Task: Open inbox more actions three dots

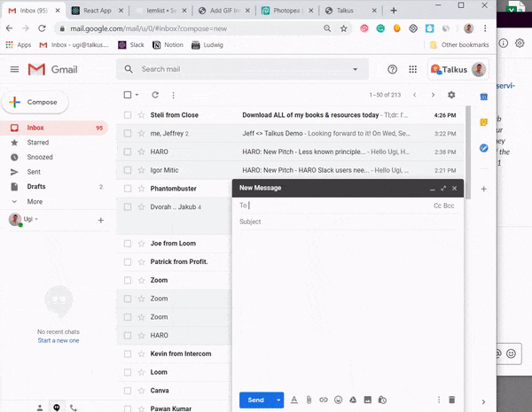Action: coord(174,96)
